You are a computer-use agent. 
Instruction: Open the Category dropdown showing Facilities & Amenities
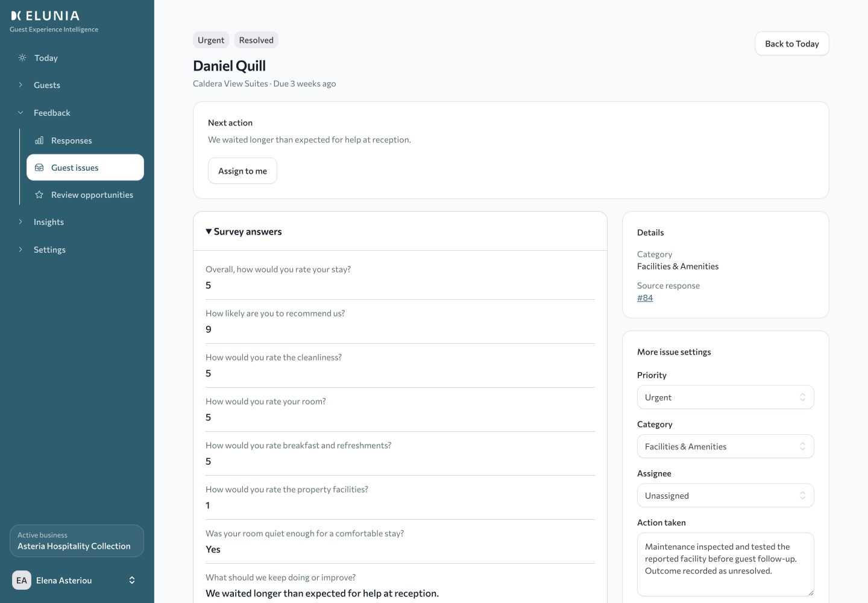725,446
